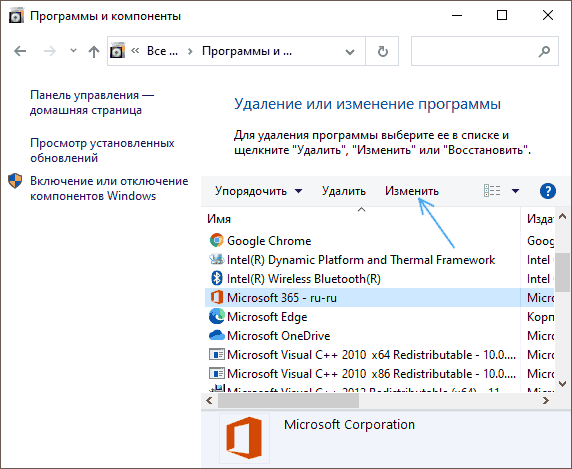Click the shield icon beside Windows components
Image resolution: width=572 pixels, height=469 pixels.
[15, 181]
